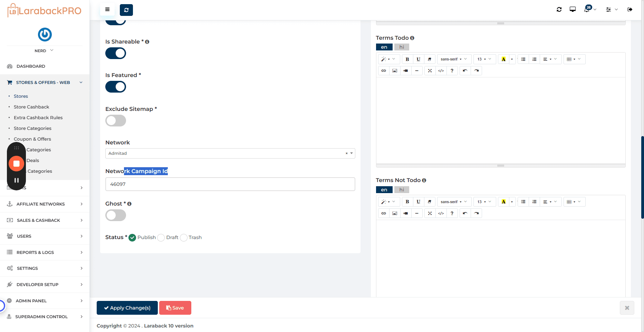Open the Store Cashback menu item
Image resolution: width=644 pixels, height=332 pixels.
31,107
